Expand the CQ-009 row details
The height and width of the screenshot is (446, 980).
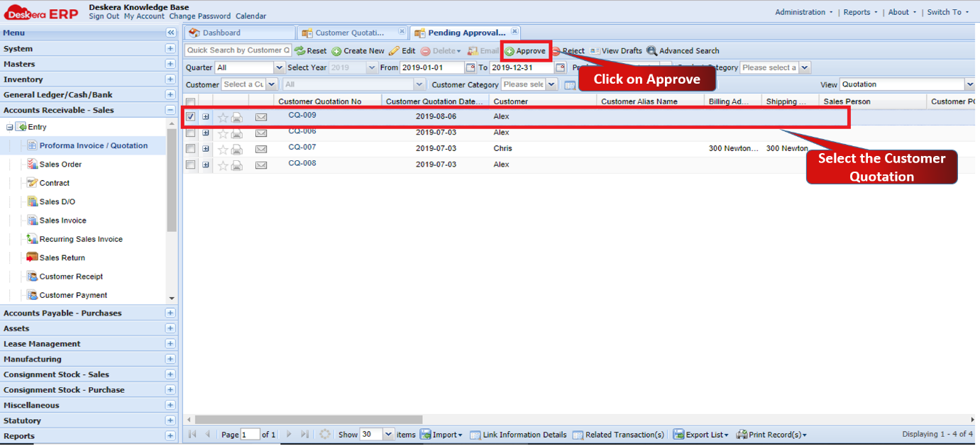[x=206, y=117]
